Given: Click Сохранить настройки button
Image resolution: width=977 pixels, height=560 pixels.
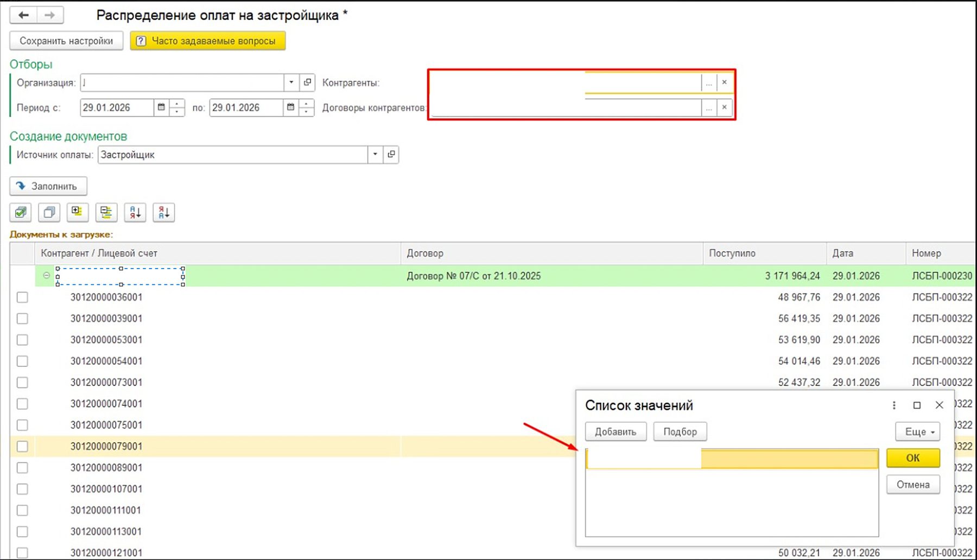Looking at the screenshot, I should (x=66, y=41).
